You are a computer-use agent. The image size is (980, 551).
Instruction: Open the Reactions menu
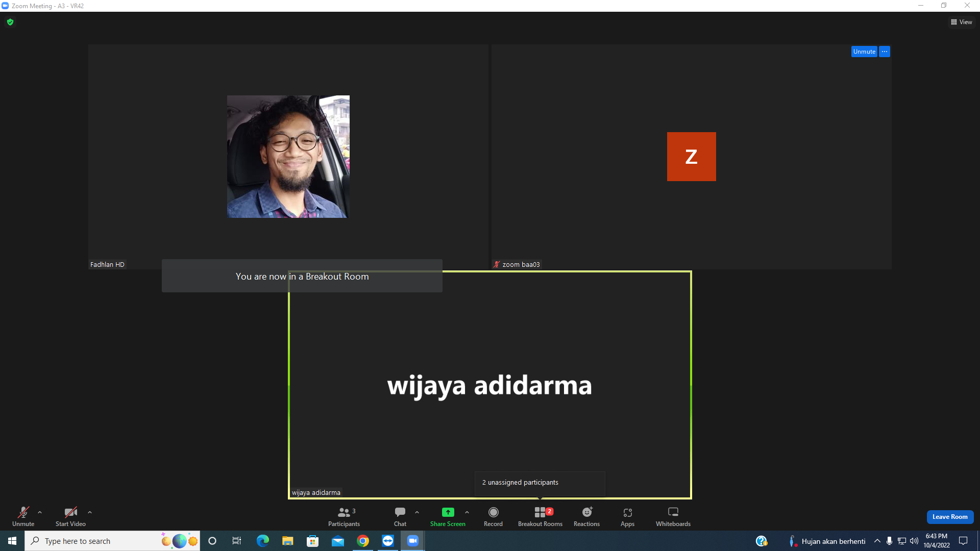click(586, 516)
